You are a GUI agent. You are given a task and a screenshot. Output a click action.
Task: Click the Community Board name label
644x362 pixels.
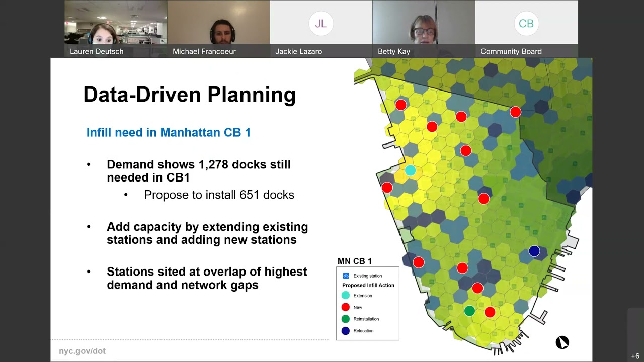511,51
